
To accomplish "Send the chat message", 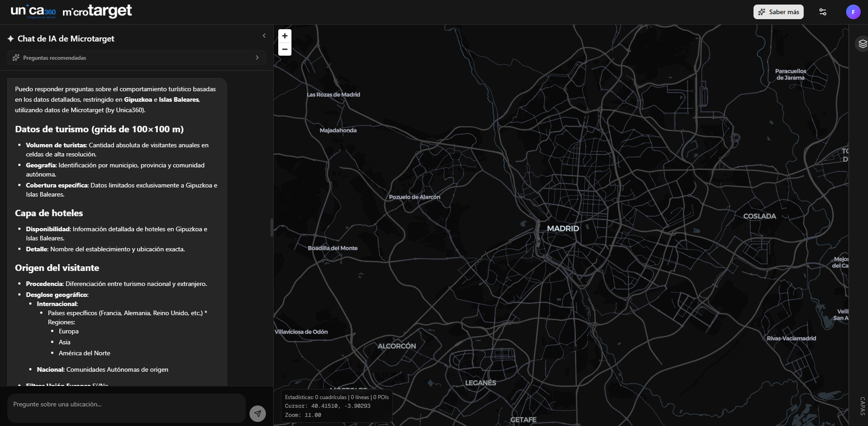I will coord(258,414).
